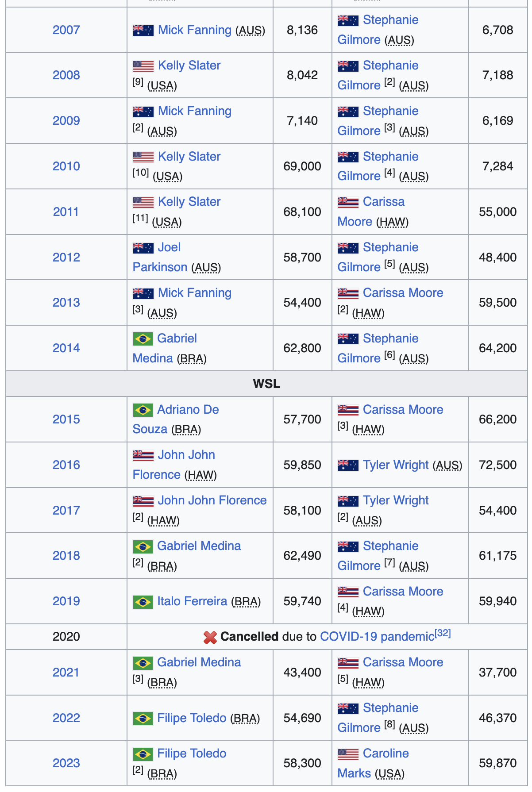Click the Hawaii flag beside Carissa Moore 2011
532x792 pixels.
tap(348, 202)
